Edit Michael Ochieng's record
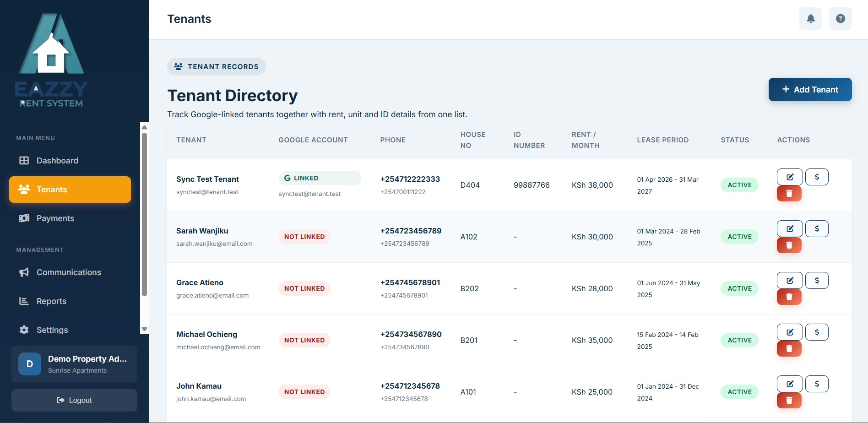This screenshot has width=868, height=423. (790, 332)
